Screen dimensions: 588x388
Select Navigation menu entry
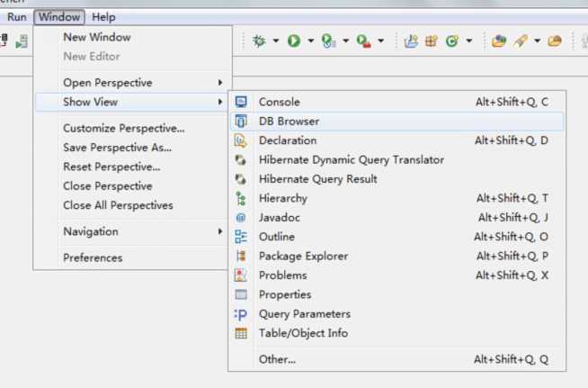(133, 231)
